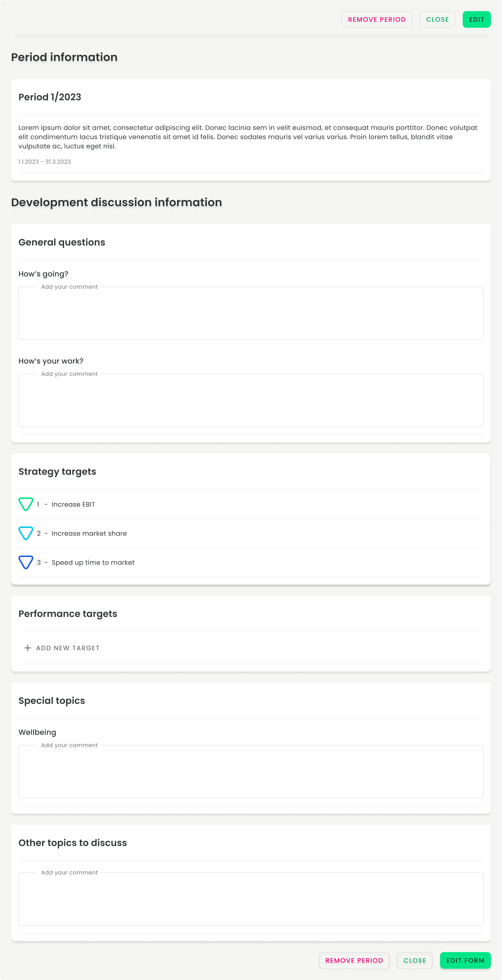502x980 pixels.
Task: Click the Edit Form button at the bottom
Action: click(x=465, y=960)
